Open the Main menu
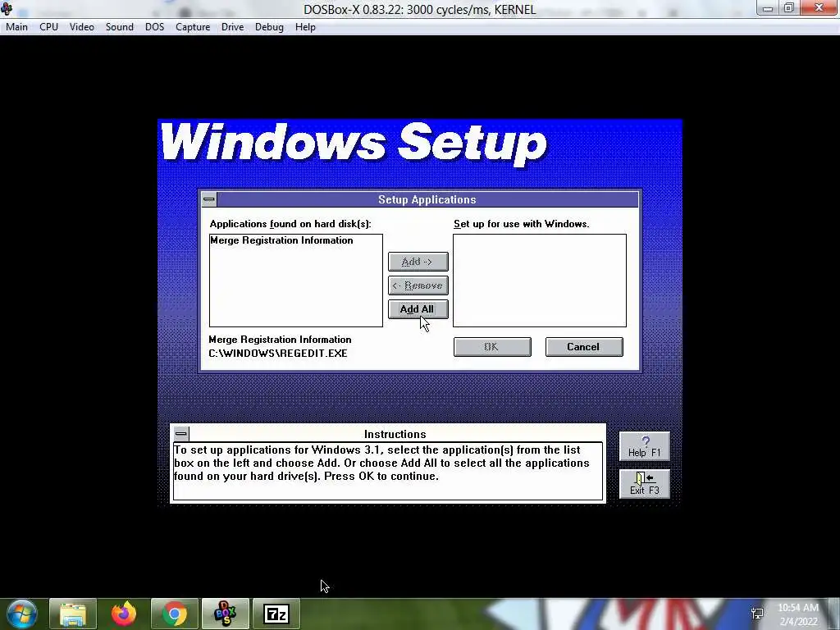The image size is (840, 630). tap(16, 27)
